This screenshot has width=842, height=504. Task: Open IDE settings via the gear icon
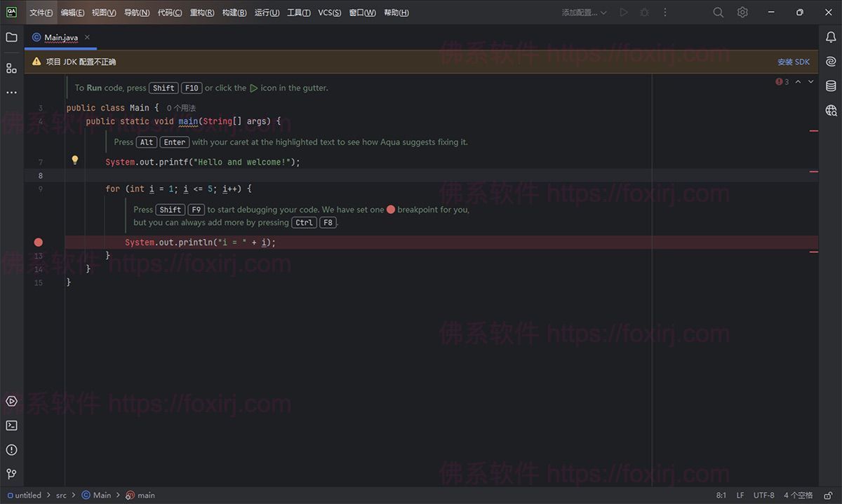pyautogui.click(x=742, y=12)
